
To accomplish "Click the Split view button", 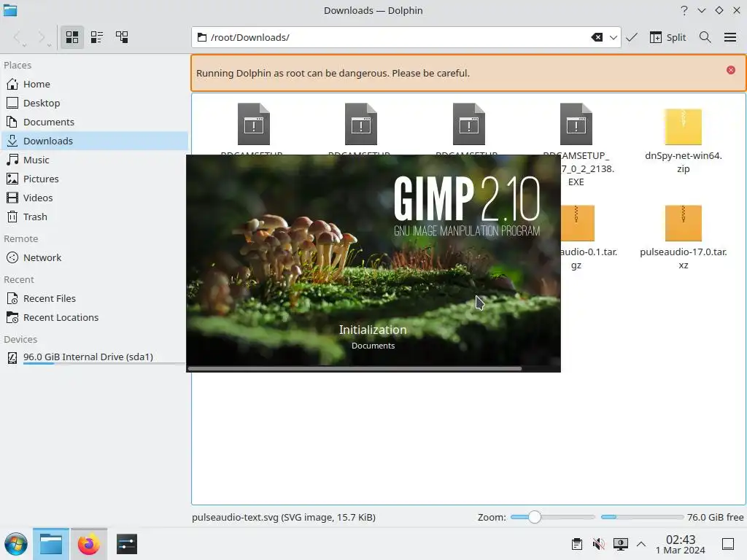I will tap(668, 37).
